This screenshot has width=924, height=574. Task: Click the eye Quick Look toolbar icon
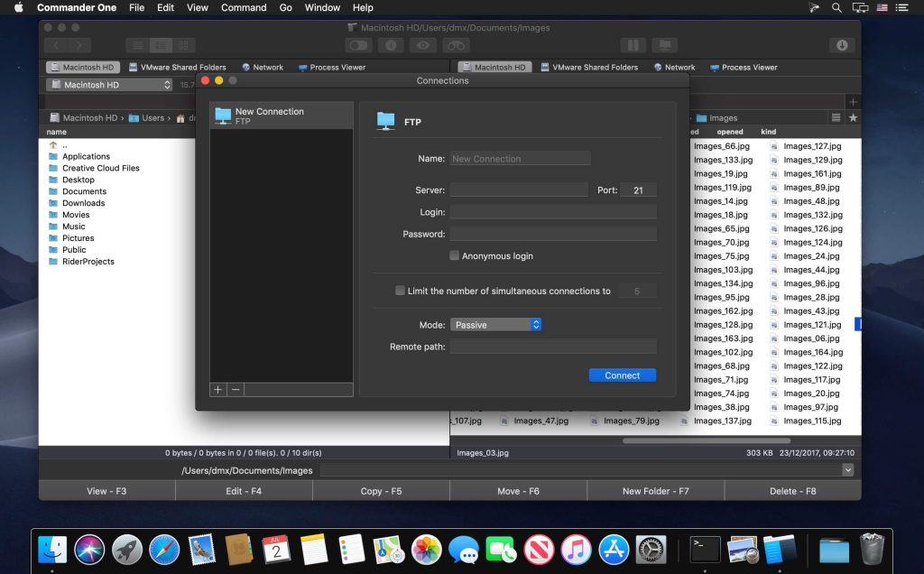point(420,45)
